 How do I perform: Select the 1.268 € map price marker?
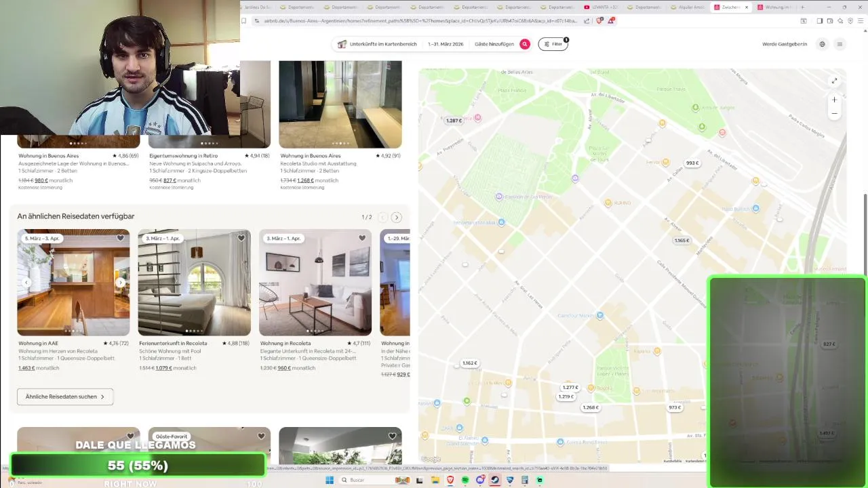[590, 407]
